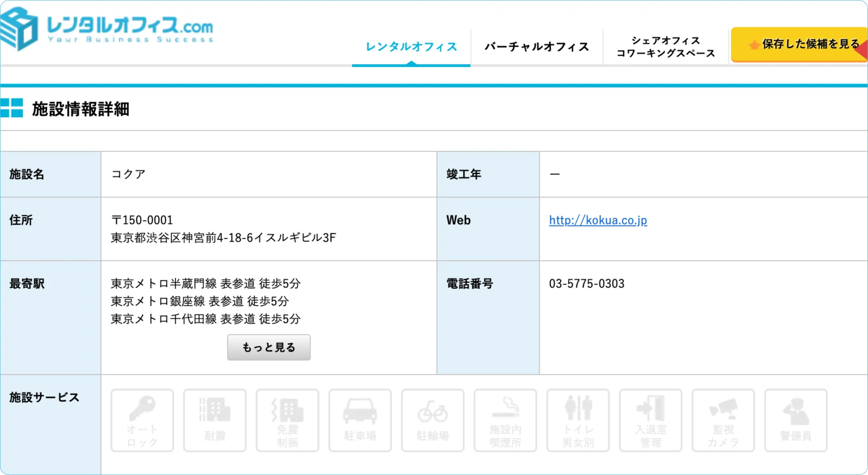This screenshot has height=475, width=868.
Task: Select the 監視カメラ surveillance camera icon
Action: click(x=723, y=420)
